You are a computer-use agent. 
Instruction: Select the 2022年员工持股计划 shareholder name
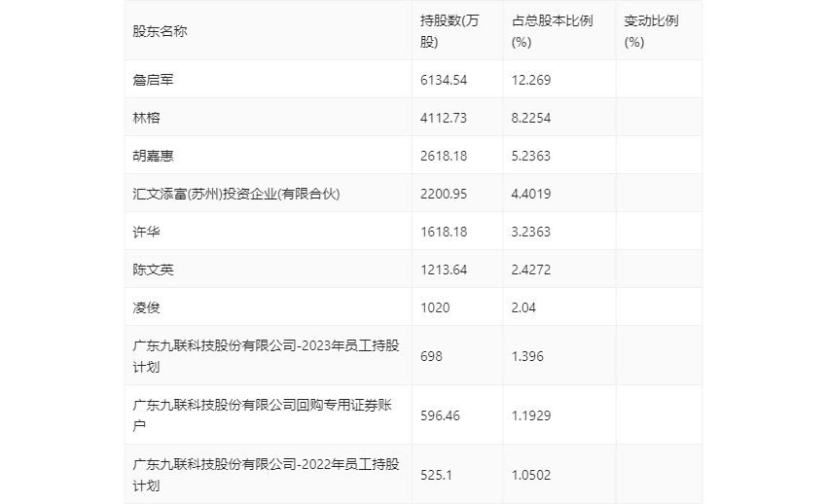coord(266,475)
